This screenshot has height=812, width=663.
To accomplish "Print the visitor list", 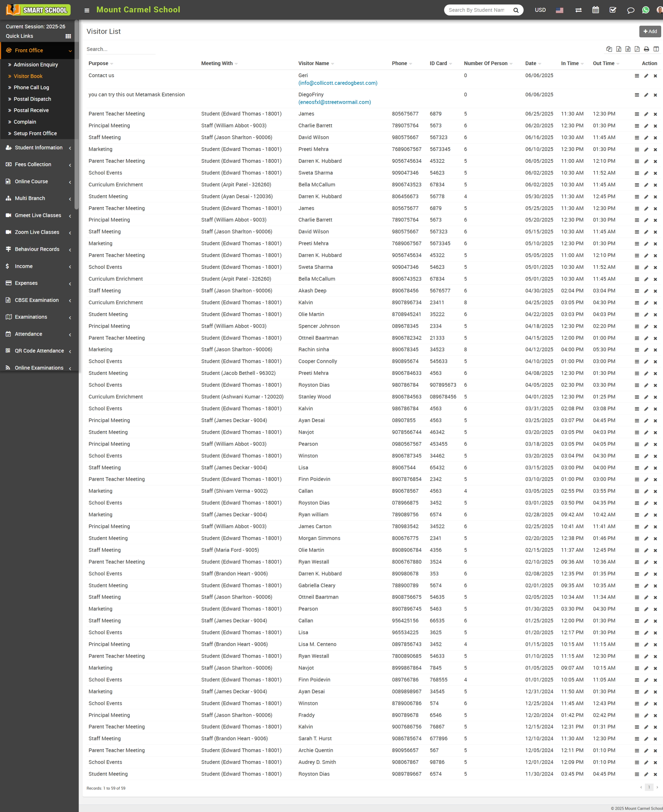I will point(646,49).
